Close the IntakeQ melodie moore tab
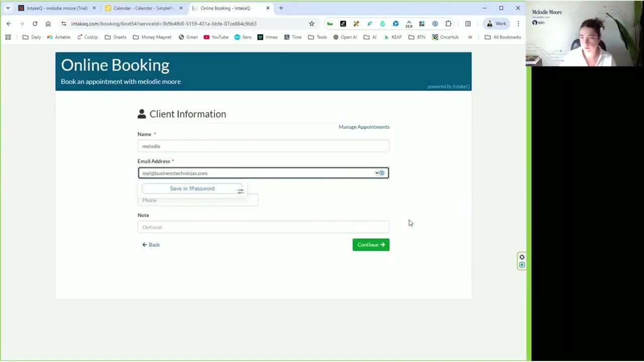644x362 pixels. (x=94, y=8)
